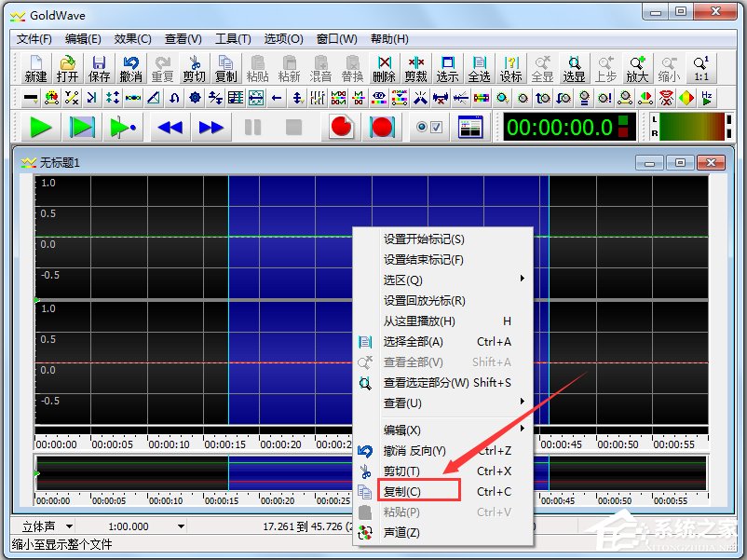Image resolution: width=747 pixels, height=560 pixels.
Task: Zoom to selection with the 选显 icon
Action: 574,69
